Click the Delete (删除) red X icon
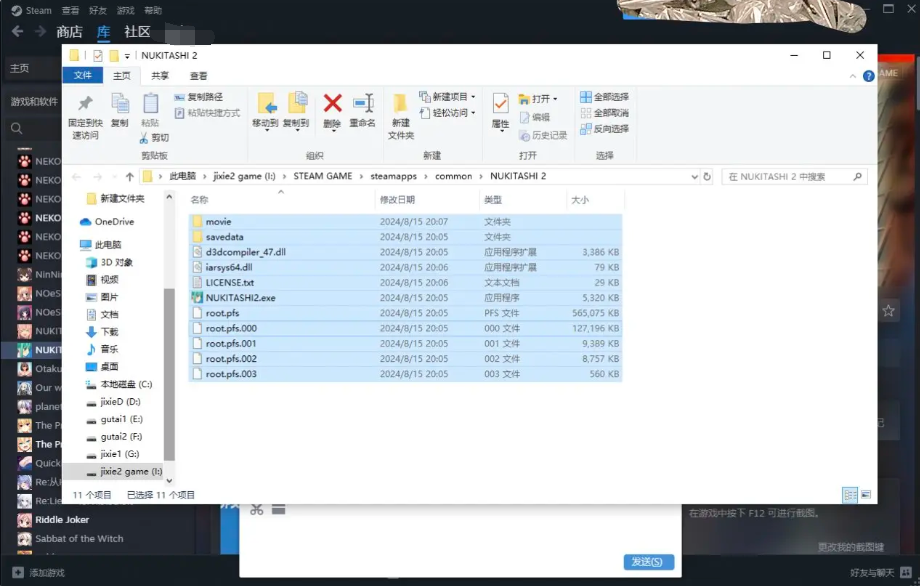Viewport: 920px width, 586px height. [x=333, y=103]
